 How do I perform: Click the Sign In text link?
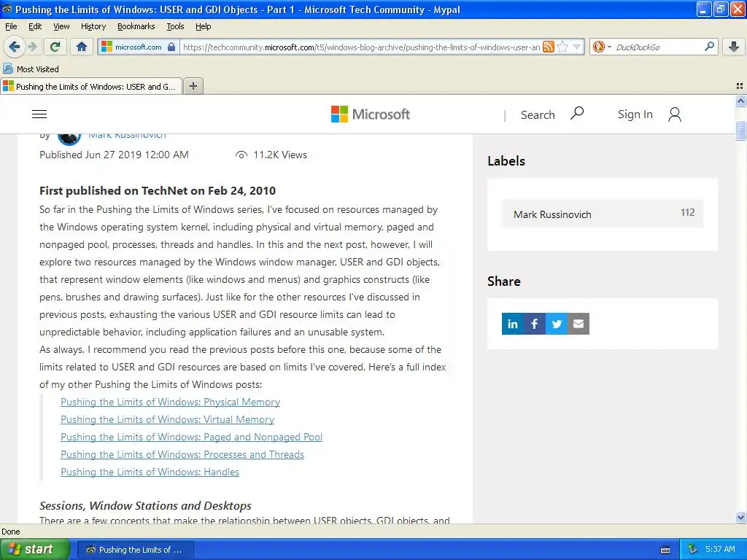(635, 114)
